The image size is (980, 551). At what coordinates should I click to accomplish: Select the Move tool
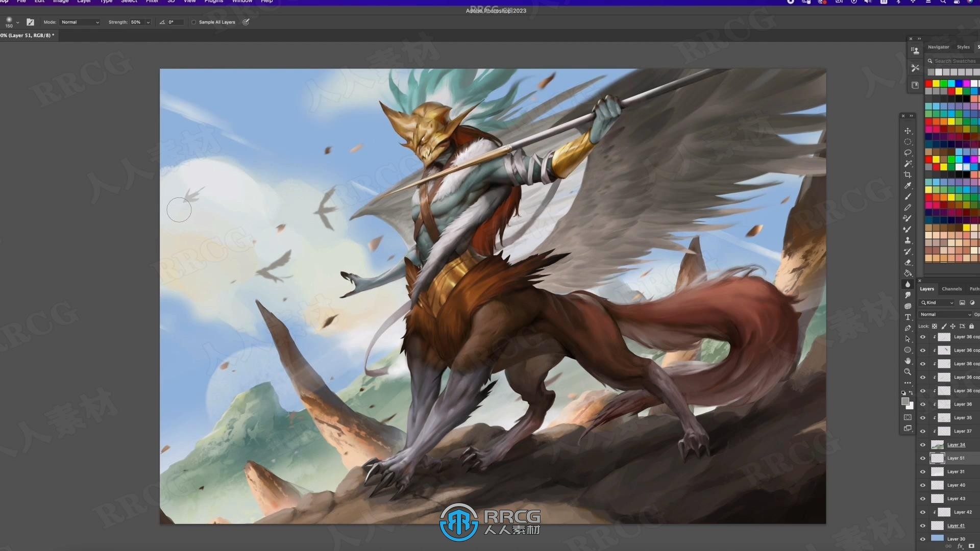[x=908, y=131]
